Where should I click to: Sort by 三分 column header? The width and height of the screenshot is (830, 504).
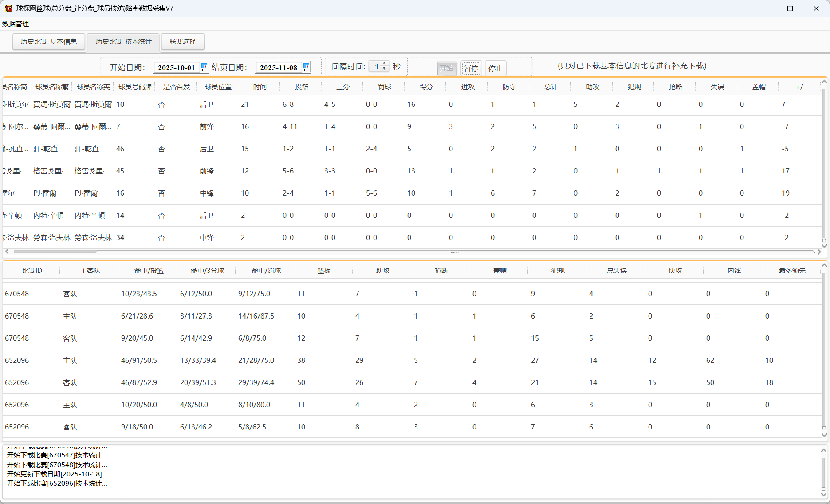pyautogui.click(x=343, y=87)
